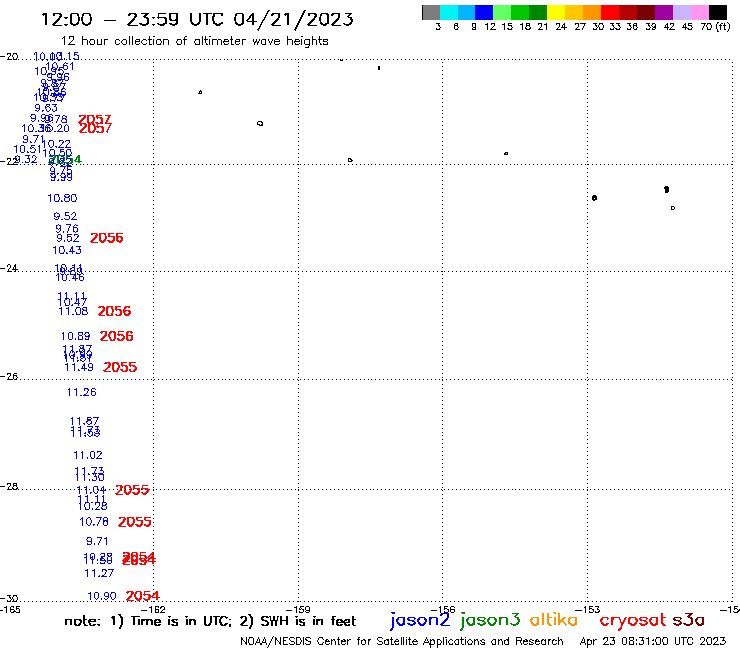The image size is (740, 650).
Task: Click the wave height value 11.26
Action: tap(82, 392)
